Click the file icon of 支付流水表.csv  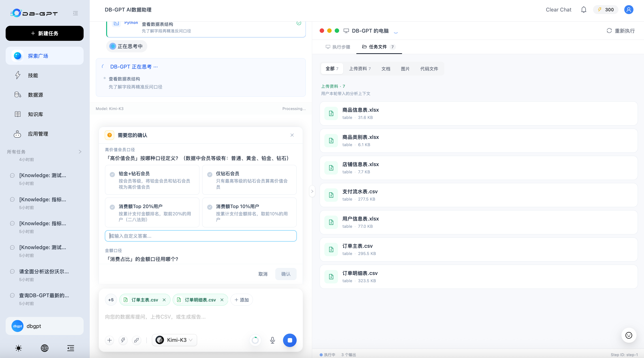(331, 195)
